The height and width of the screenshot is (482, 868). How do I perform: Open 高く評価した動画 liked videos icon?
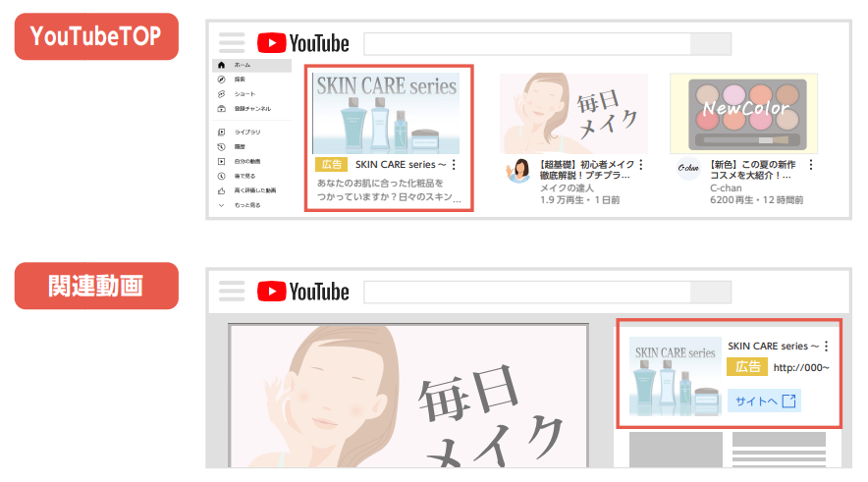[x=222, y=190]
